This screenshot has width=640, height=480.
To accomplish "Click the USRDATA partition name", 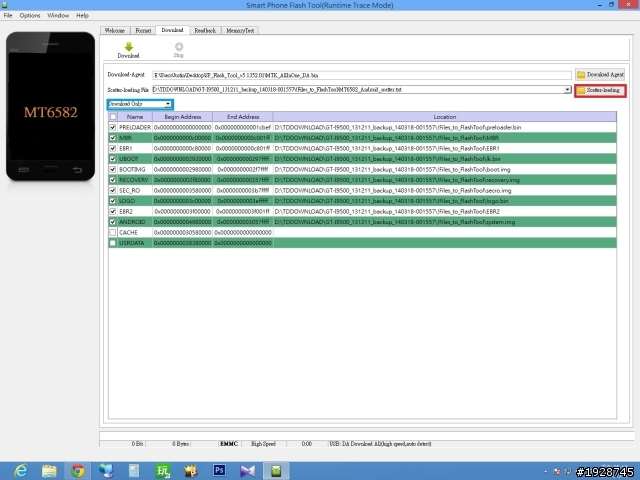I will tap(131, 243).
